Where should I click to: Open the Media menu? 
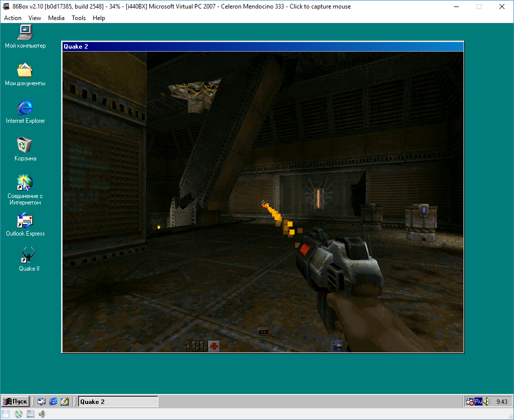tap(56, 18)
